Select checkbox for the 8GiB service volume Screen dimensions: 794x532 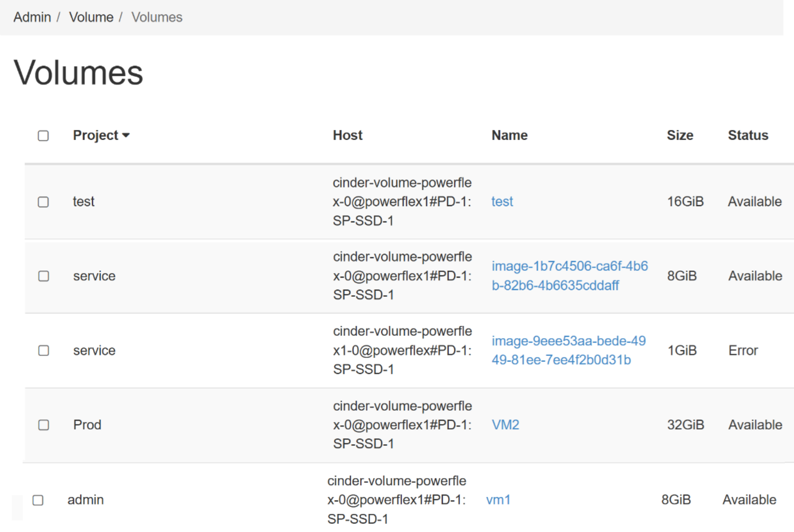(x=43, y=276)
